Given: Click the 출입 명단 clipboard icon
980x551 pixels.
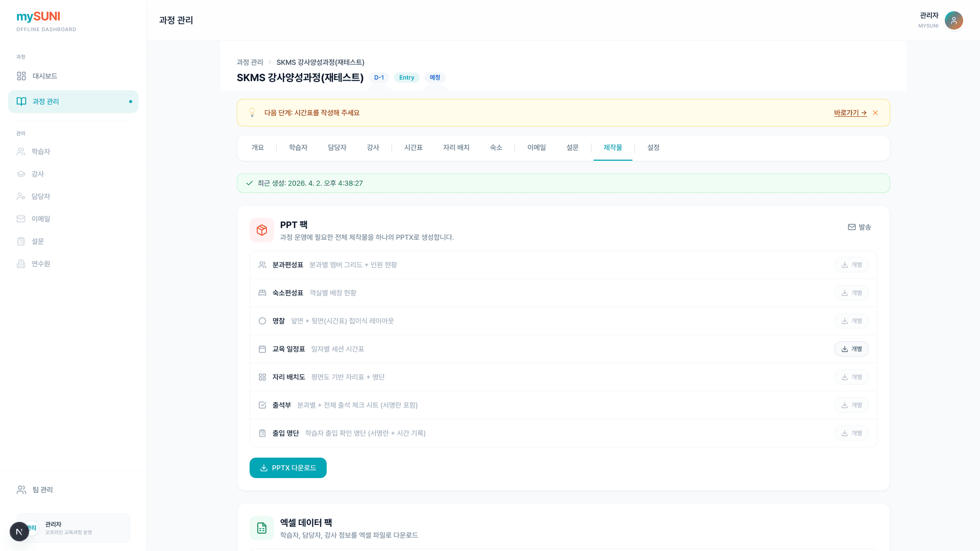Looking at the screenshot, I should (262, 433).
